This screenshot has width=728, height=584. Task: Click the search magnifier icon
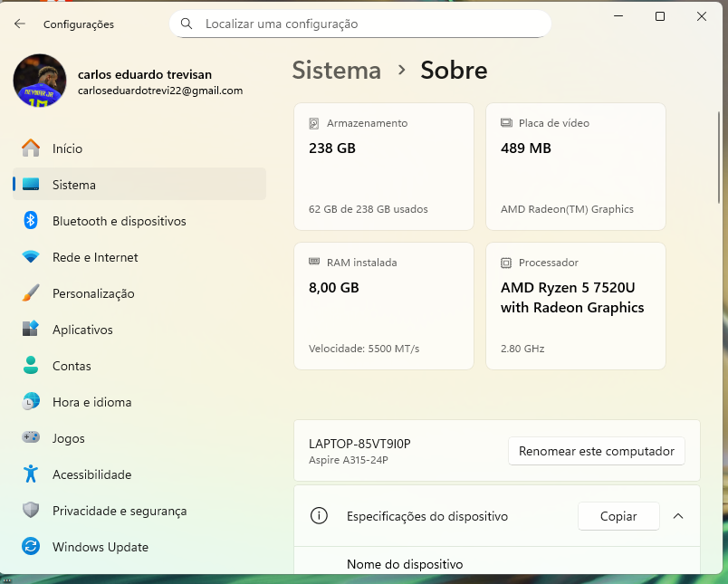pos(187,24)
